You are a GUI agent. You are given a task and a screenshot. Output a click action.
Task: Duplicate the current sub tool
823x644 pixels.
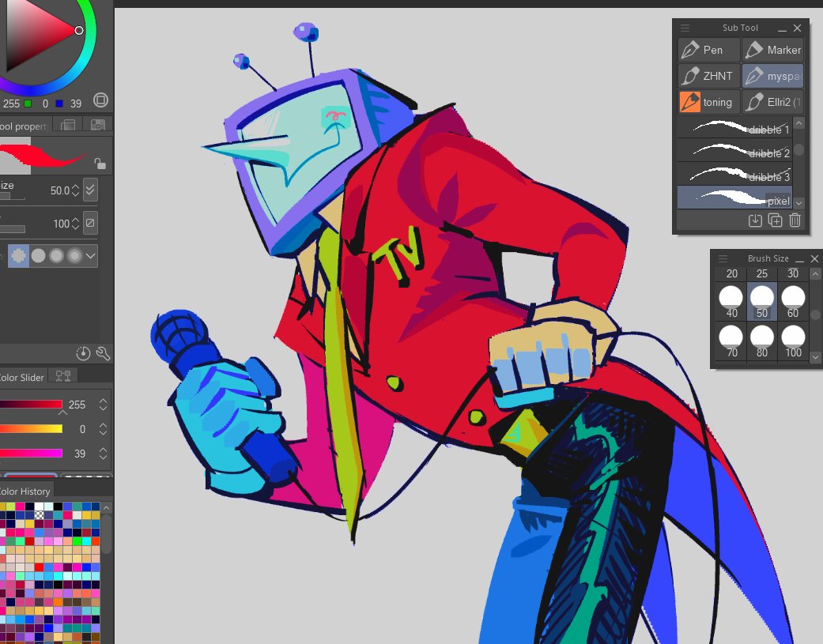[776, 220]
